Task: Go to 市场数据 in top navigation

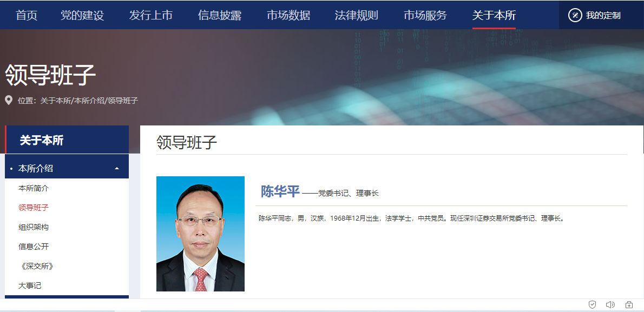Action: click(x=288, y=16)
